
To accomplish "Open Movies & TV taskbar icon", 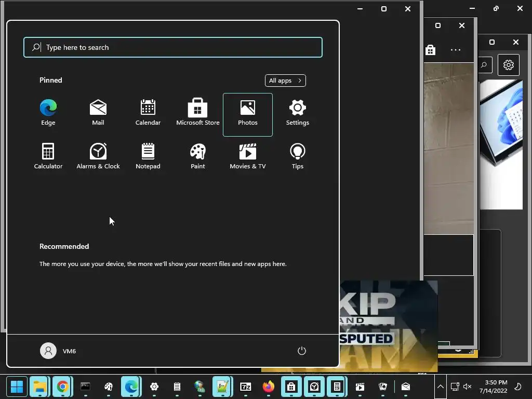I will (360, 387).
